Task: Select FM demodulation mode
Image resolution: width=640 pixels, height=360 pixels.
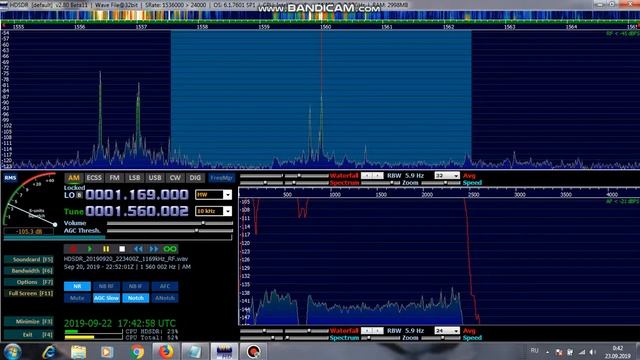Action: pyautogui.click(x=114, y=178)
